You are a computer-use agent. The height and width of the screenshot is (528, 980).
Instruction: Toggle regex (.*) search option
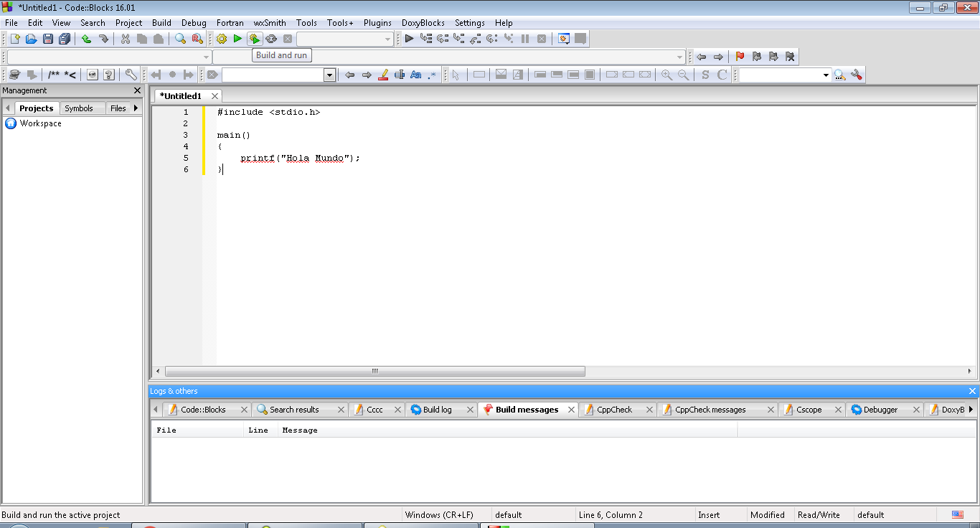432,75
